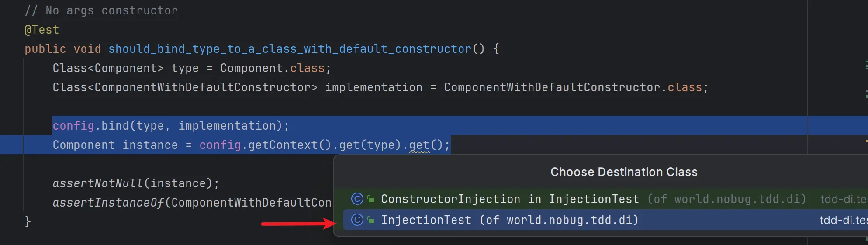868x245 pixels.
Task: Click the "Choose Destination Class" popup title
Action: (x=623, y=172)
